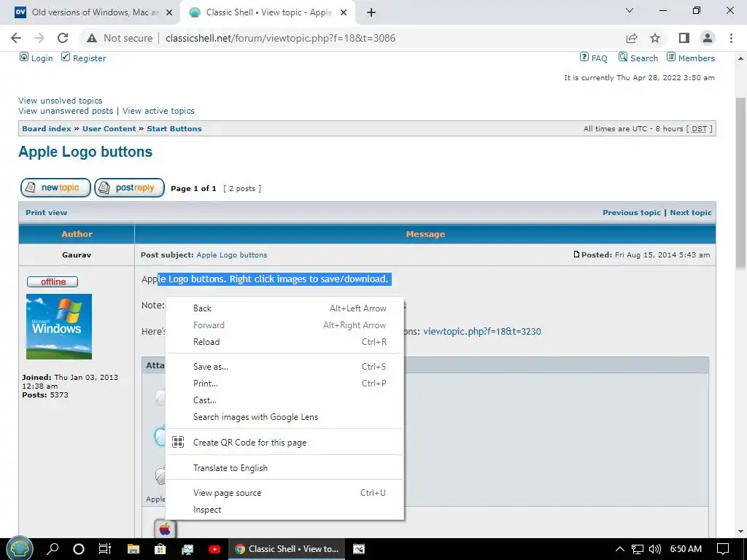Click Gaurav's Windows XP avatar image
Image resolution: width=747 pixels, height=560 pixels.
click(x=59, y=327)
